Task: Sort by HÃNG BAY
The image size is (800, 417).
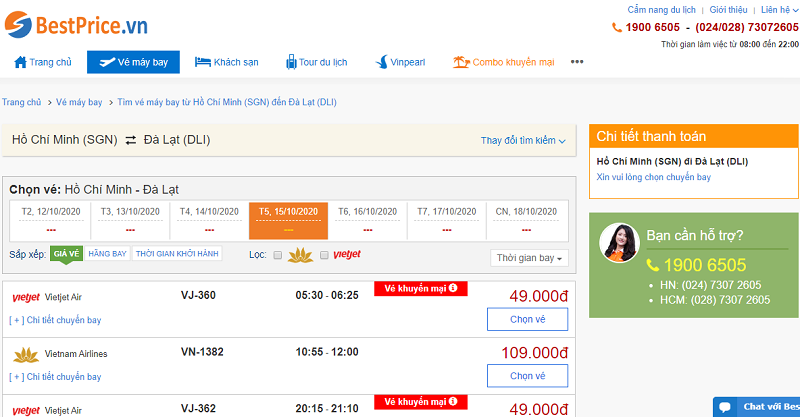Action: coord(107,254)
